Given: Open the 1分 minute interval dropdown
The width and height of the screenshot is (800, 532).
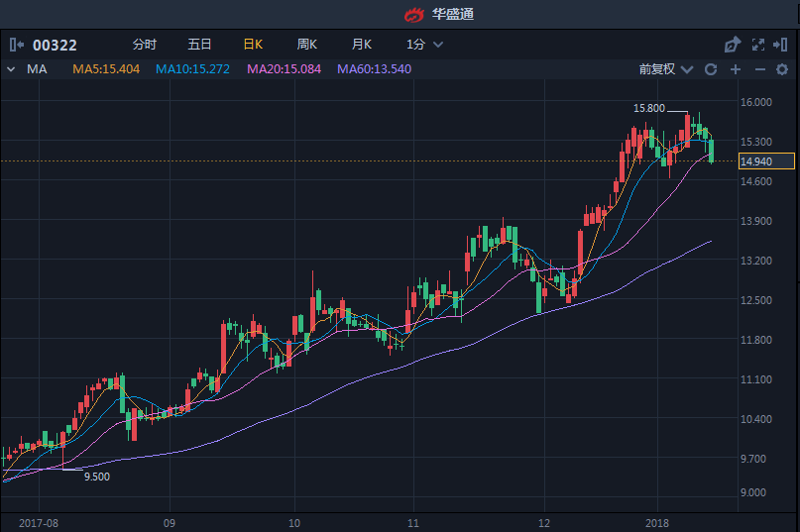Looking at the screenshot, I should click(424, 45).
